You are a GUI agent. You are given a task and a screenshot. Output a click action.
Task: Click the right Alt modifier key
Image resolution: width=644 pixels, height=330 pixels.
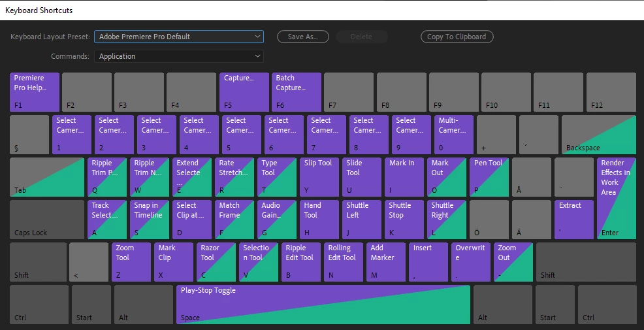(x=503, y=305)
